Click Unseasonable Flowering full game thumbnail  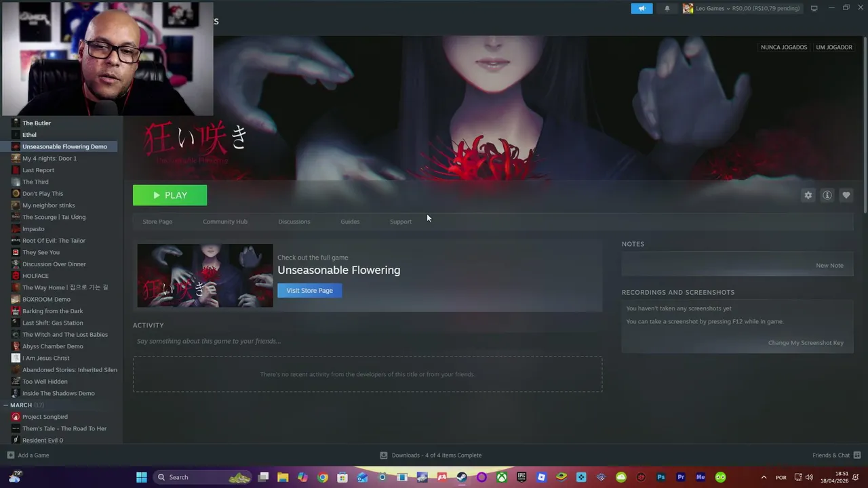point(205,275)
